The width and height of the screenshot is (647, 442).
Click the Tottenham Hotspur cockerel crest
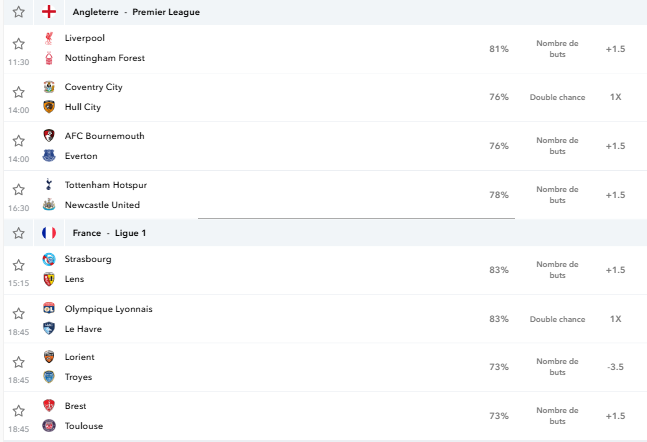click(49, 184)
